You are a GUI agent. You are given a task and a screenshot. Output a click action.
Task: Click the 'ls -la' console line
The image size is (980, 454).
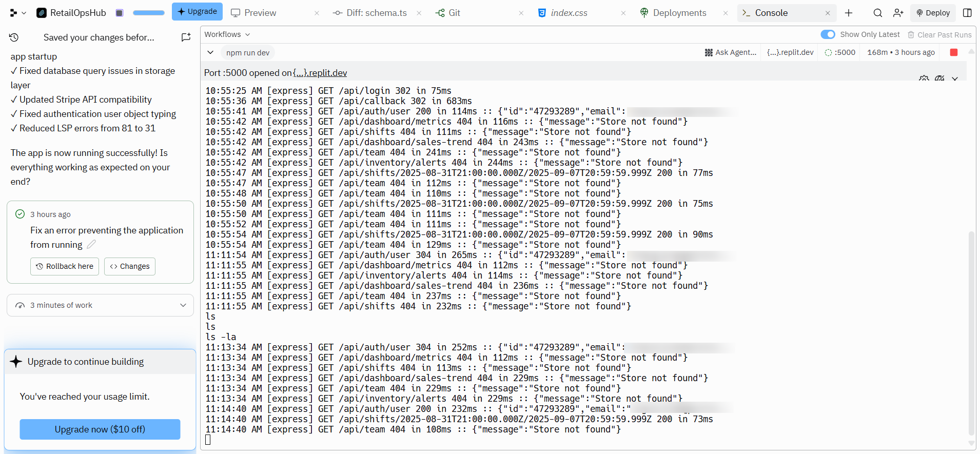221,337
